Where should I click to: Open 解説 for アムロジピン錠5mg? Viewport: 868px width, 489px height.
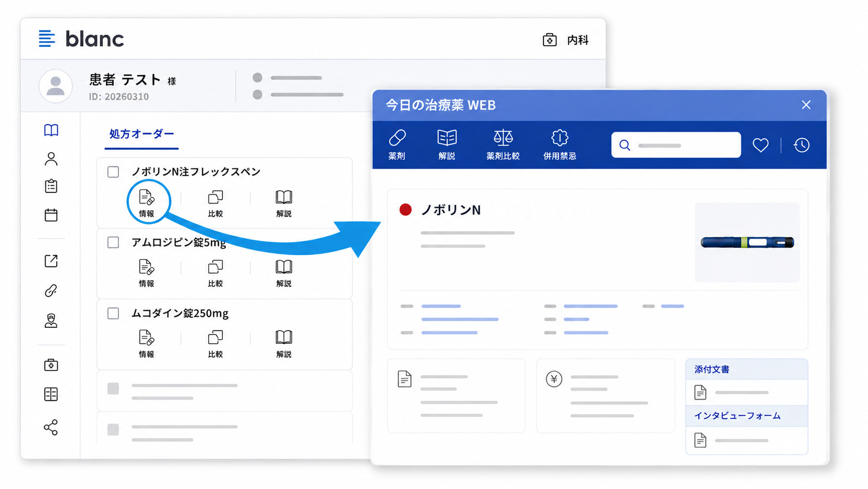pyautogui.click(x=283, y=273)
